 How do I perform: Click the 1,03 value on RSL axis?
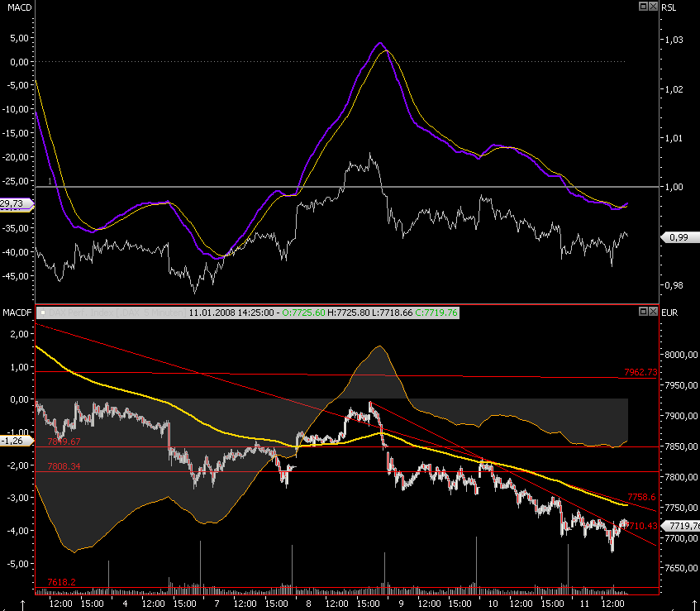(674, 40)
